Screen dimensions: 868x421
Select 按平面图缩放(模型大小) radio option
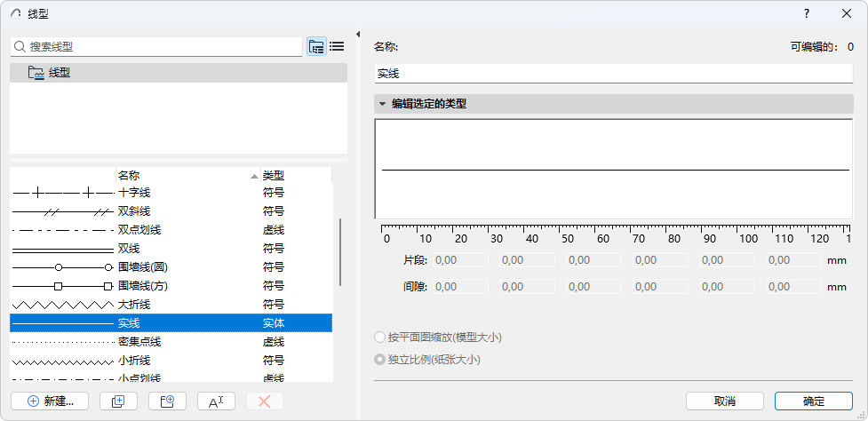pos(379,337)
